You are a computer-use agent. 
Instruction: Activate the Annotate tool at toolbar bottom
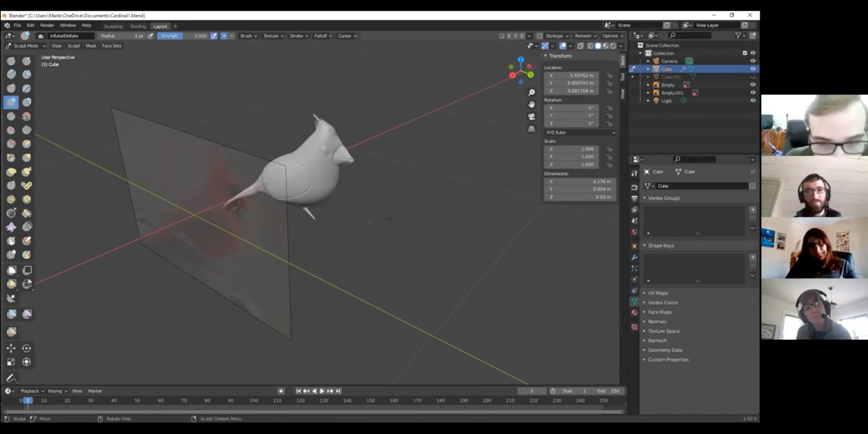click(x=11, y=378)
